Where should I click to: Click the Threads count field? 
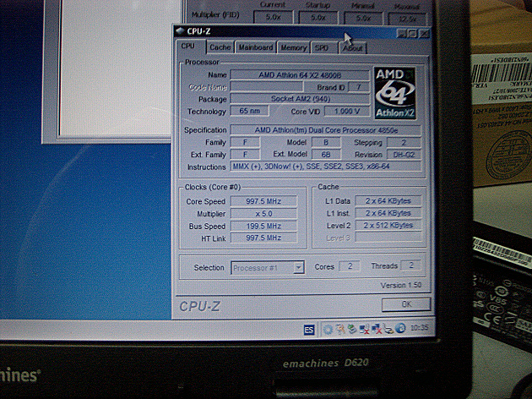tap(411, 265)
